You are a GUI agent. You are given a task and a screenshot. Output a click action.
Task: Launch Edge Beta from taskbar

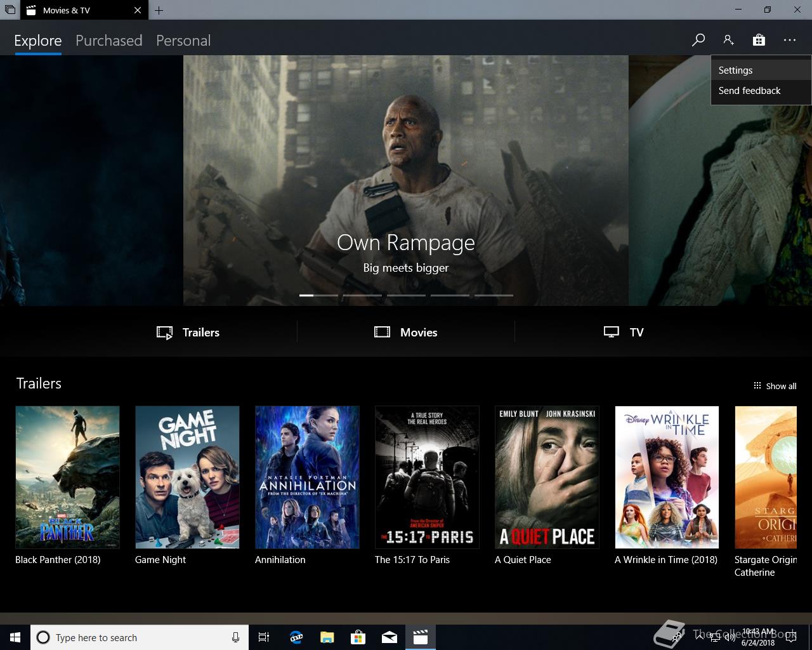coord(296,637)
